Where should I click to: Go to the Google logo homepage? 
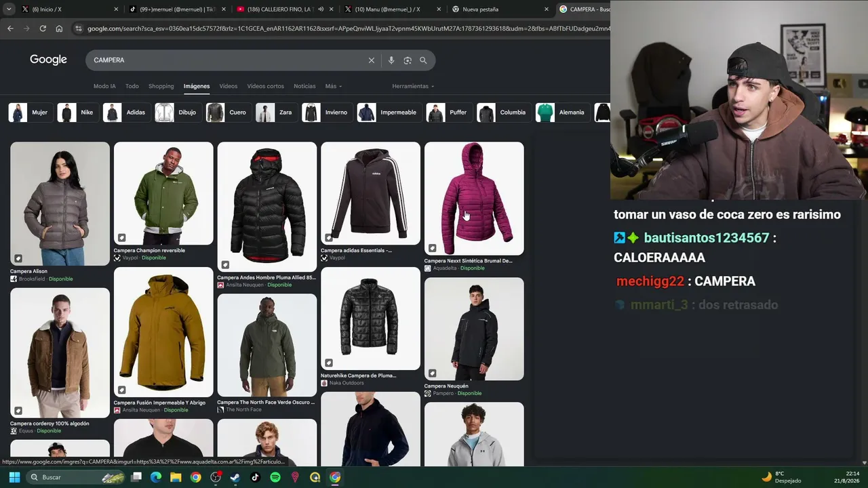(x=48, y=60)
